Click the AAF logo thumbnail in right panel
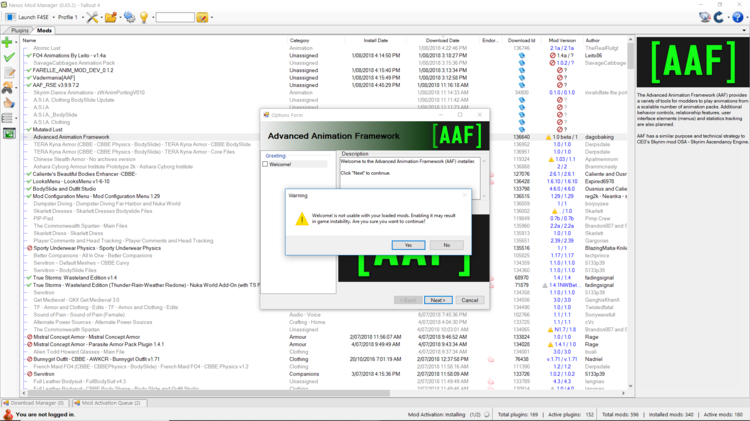750x421 pixels. coord(693,62)
